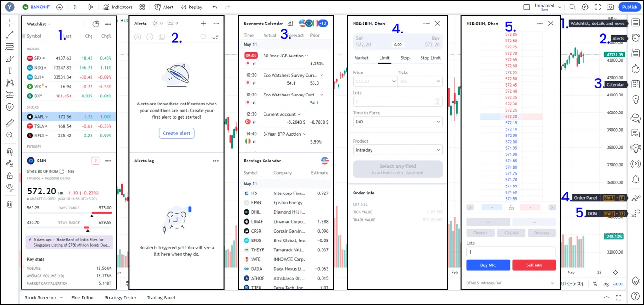The height and width of the screenshot is (305, 644).
Task: Add a new alert with plus icon in Alerts panel
Action: pyautogui.click(x=204, y=23)
